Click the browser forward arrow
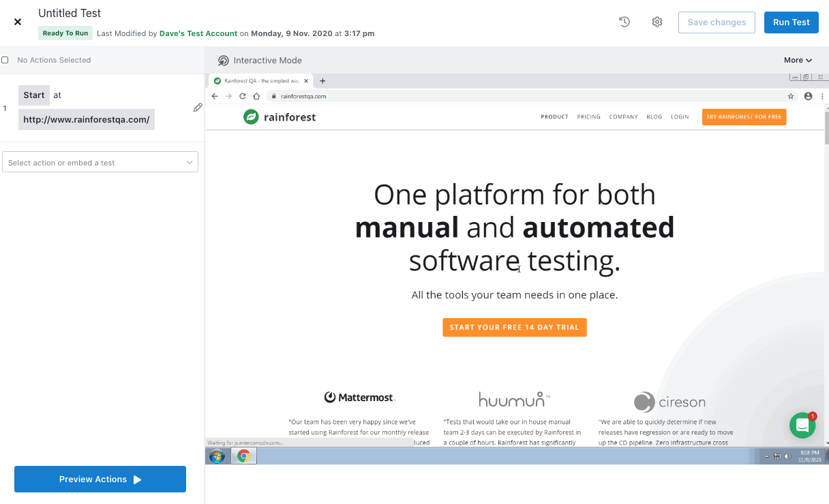This screenshot has height=504, width=829. [228, 96]
